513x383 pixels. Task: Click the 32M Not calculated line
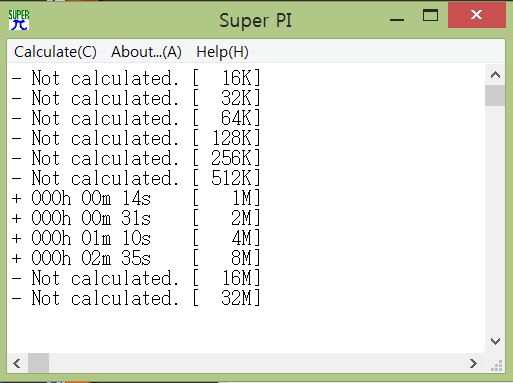click(x=136, y=298)
